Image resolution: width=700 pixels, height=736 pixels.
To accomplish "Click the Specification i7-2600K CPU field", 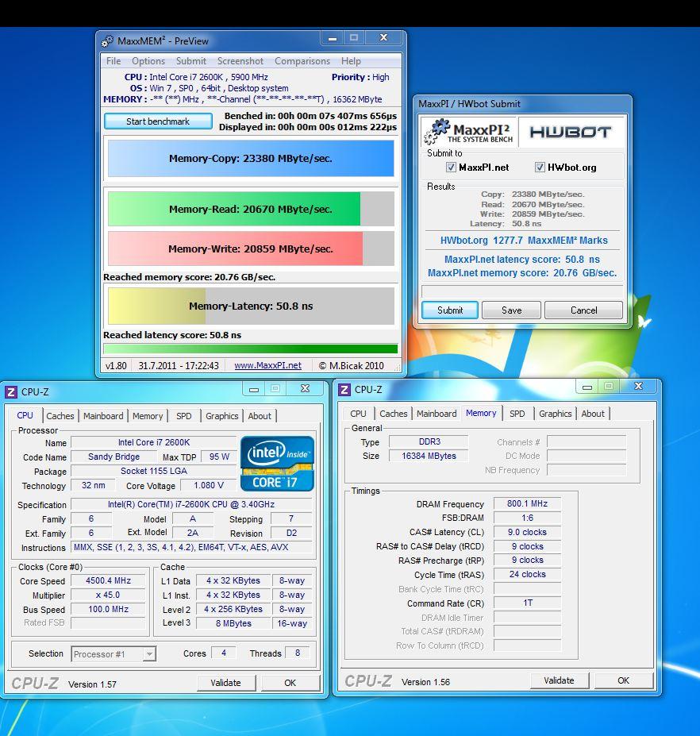I will click(x=191, y=504).
